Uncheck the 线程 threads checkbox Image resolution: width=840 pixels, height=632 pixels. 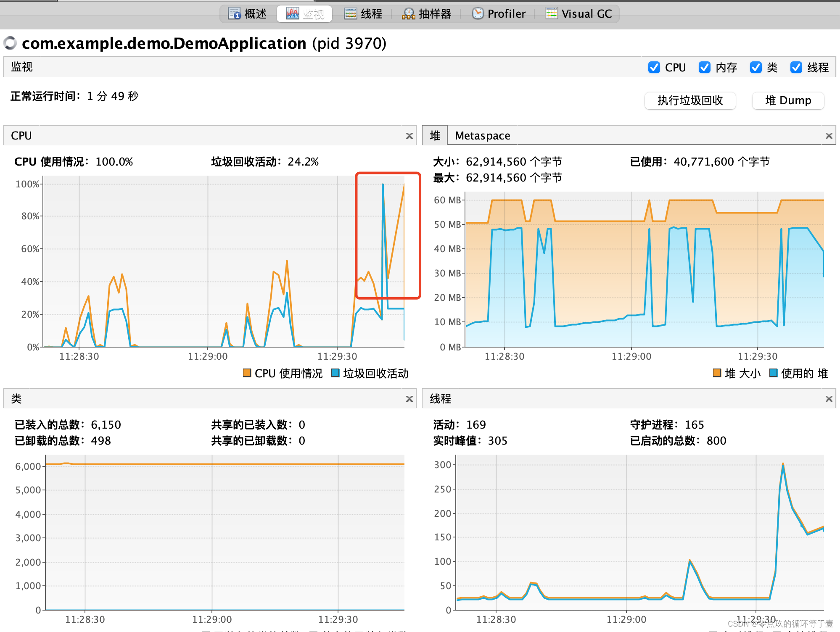(x=796, y=67)
